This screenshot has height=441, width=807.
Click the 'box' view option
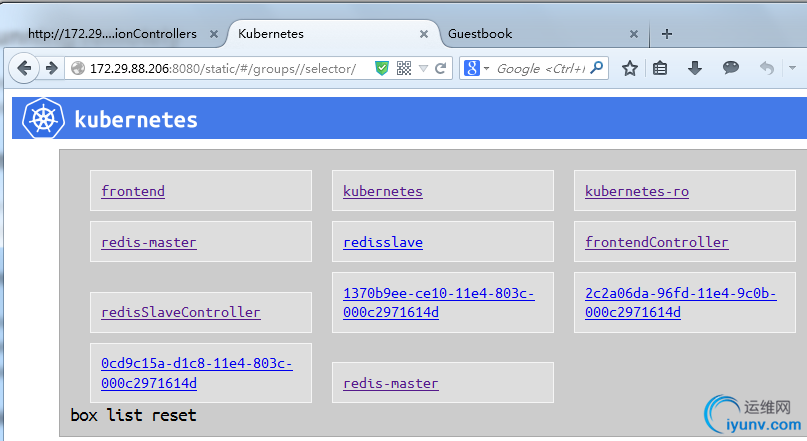84,415
